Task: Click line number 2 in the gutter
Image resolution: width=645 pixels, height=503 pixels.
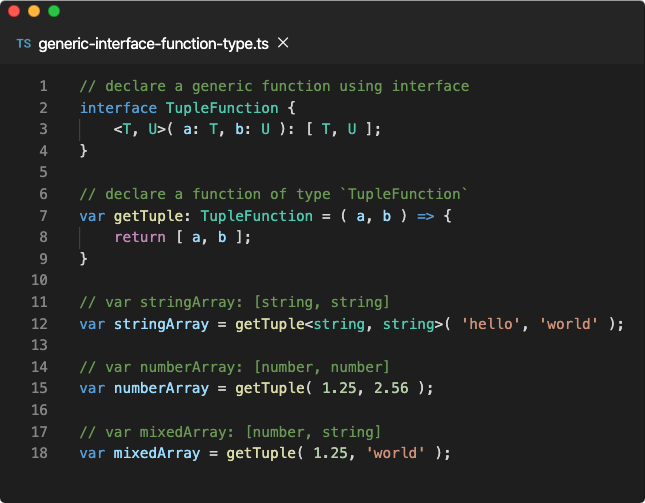Action: pos(43,108)
